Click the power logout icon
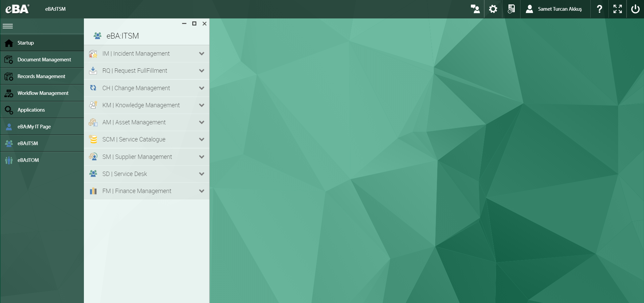The height and width of the screenshot is (303, 644). coord(635,9)
